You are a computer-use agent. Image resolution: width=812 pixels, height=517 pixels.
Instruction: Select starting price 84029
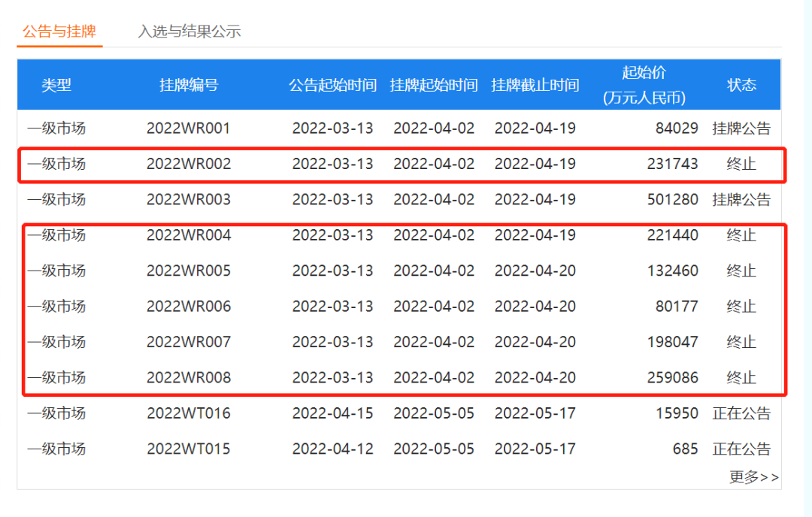click(x=677, y=128)
